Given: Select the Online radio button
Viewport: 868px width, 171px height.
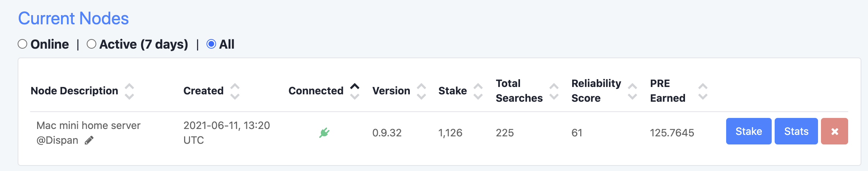Looking at the screenshot, I should [x=22, y=44].
